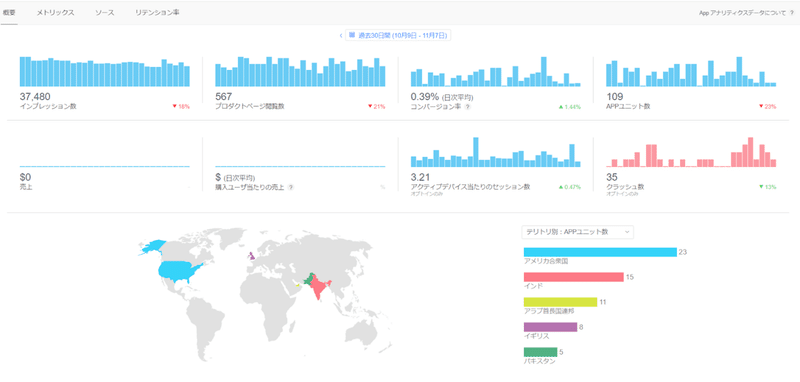800x382 pixels.
Task: Click the green 0.47% change indicator
Action: click(569, 187)
